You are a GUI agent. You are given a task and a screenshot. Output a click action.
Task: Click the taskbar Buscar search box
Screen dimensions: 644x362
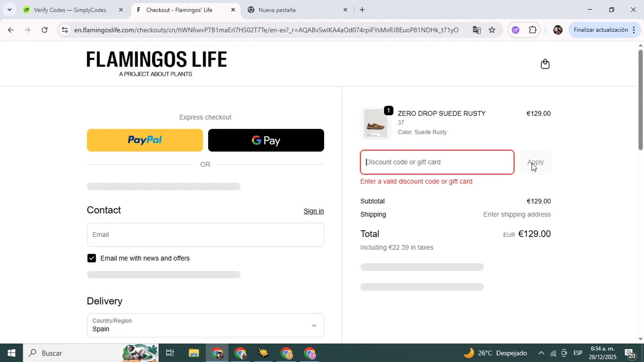pyautogui.click(x=90, y=353)
